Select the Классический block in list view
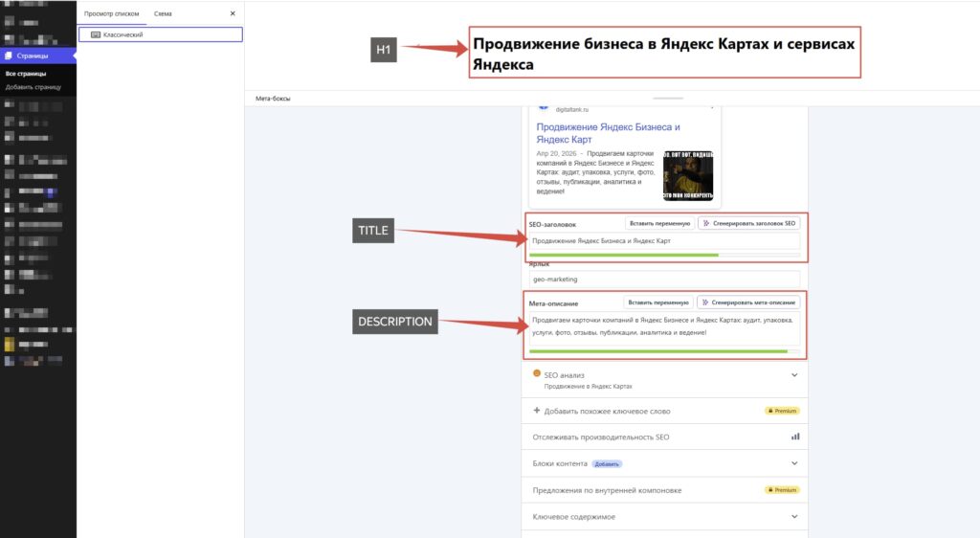 coord(161,35)
